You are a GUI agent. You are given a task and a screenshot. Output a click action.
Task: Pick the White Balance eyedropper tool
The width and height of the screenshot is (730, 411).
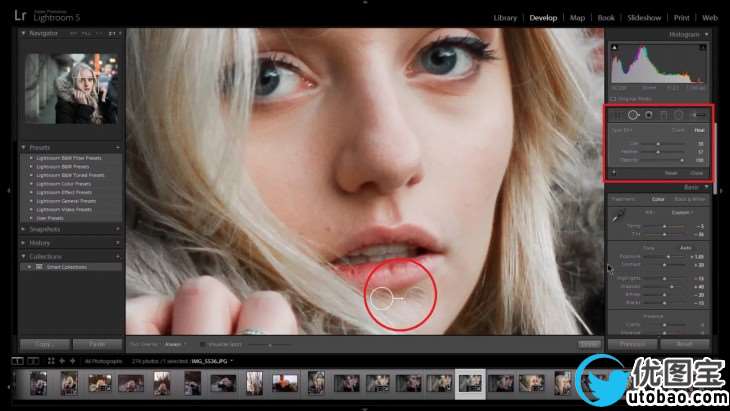point(619,215)
